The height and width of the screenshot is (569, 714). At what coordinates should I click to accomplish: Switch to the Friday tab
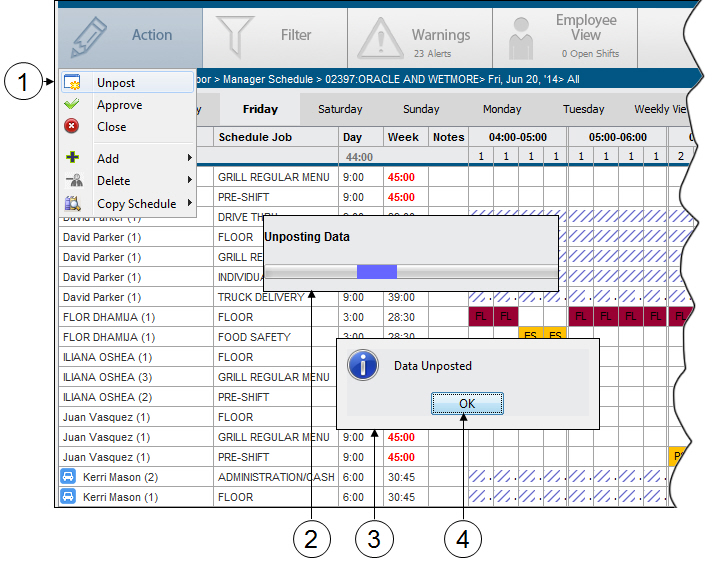pyautogui.click(x=260, y=109)
